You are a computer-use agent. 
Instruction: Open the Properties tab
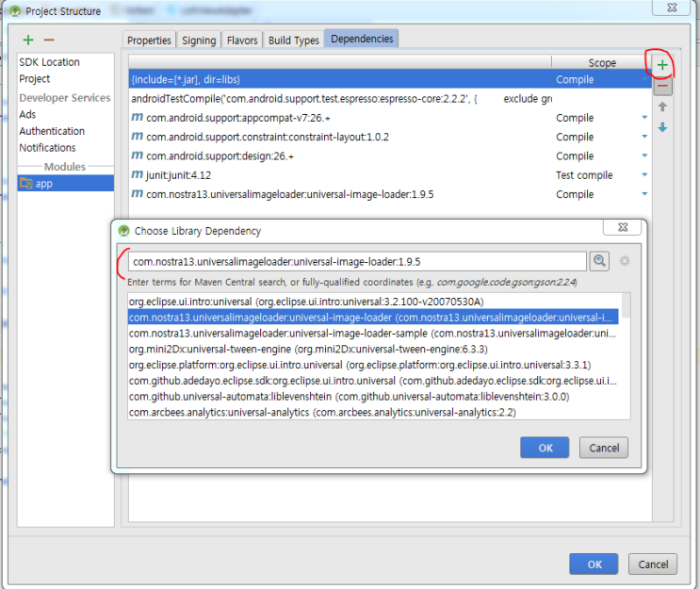click(x=149, y=41)
